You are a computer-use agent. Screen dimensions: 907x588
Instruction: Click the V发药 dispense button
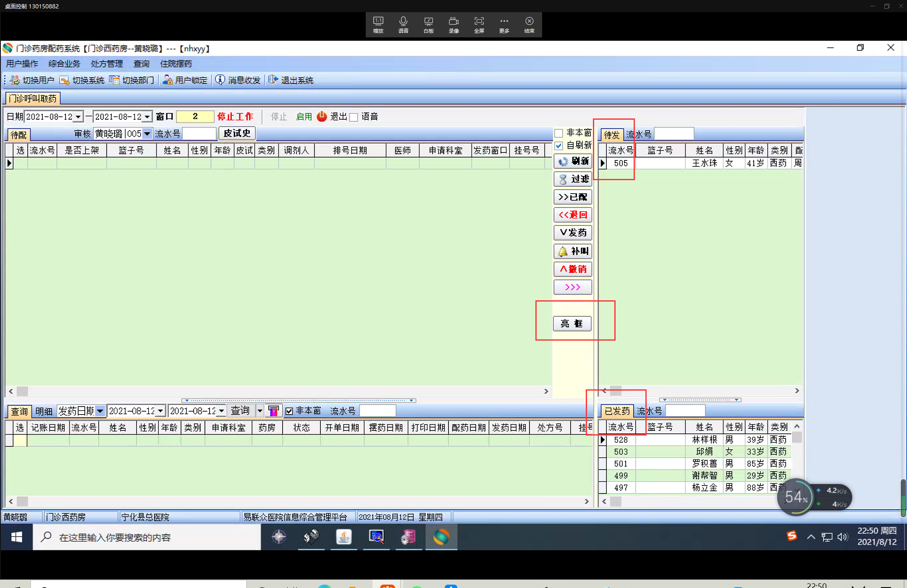coord(573,233)
